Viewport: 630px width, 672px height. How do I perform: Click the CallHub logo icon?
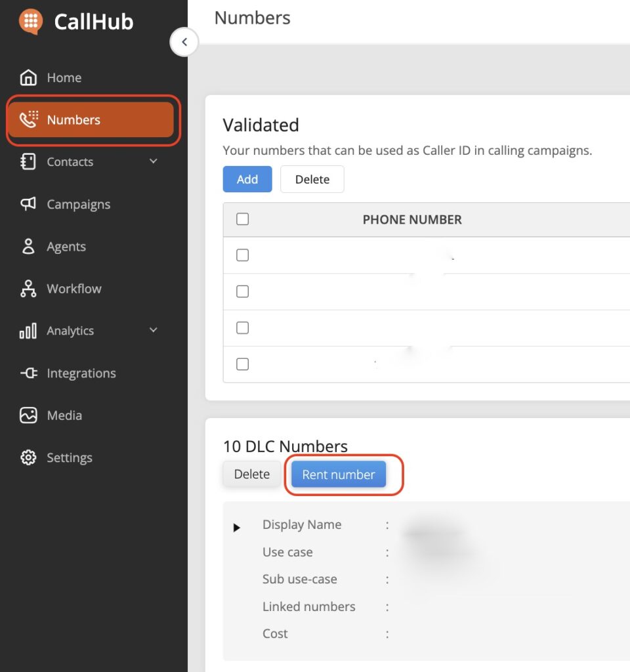(31, 22)
